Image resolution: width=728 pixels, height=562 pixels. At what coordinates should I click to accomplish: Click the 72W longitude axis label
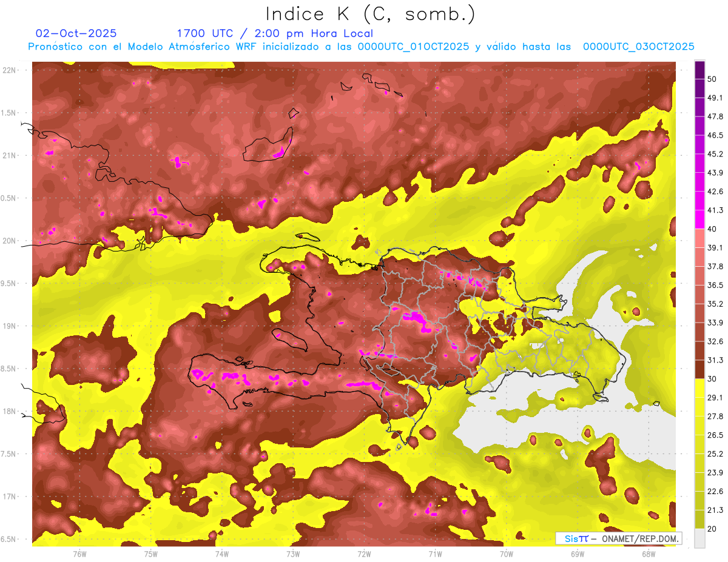pyautogui.click(x=364, y=554)
